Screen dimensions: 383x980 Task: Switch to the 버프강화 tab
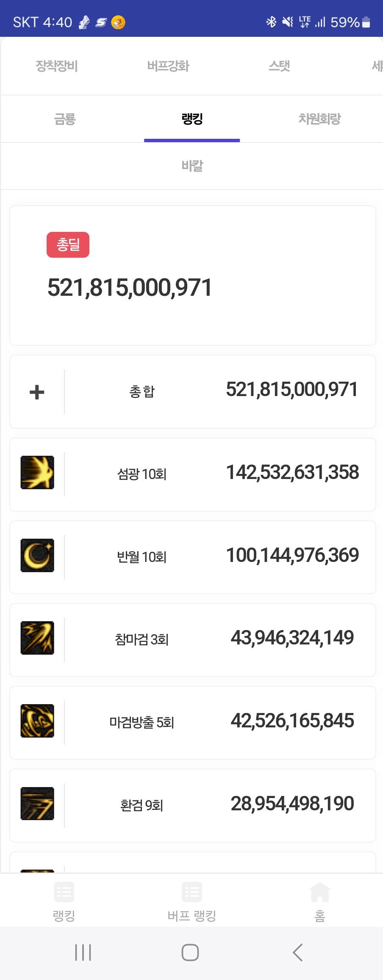(168, 66)
